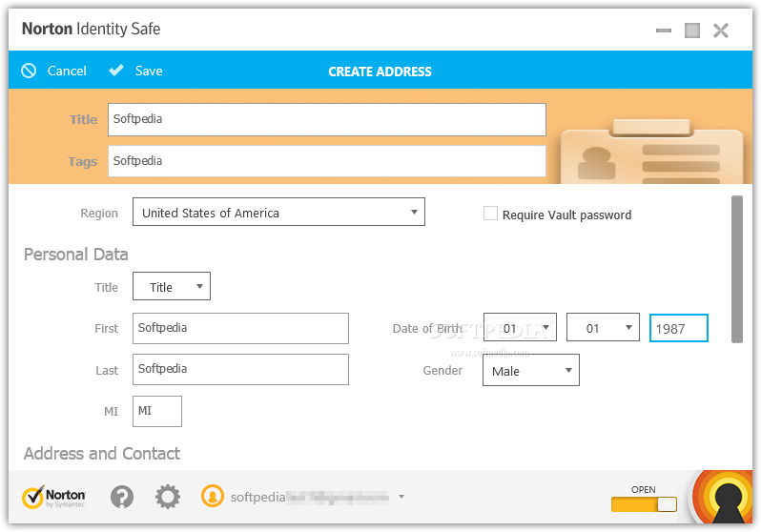
Task: Click the Last name field
Action: click(240, 370)
